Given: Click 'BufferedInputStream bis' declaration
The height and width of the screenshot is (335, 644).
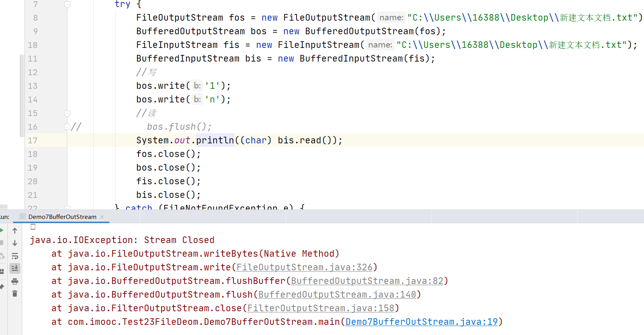Looking at the screenshot, I should (x=199, y=58).
